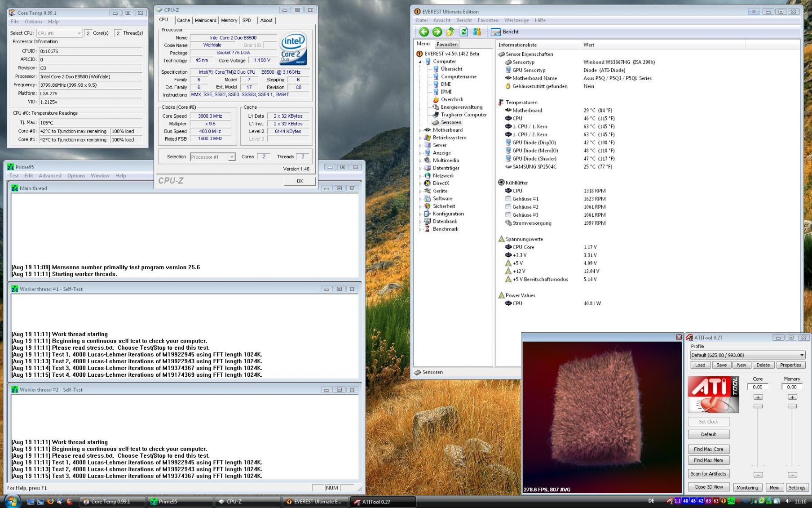Click the Settings button in ATITool

[797, 487]
